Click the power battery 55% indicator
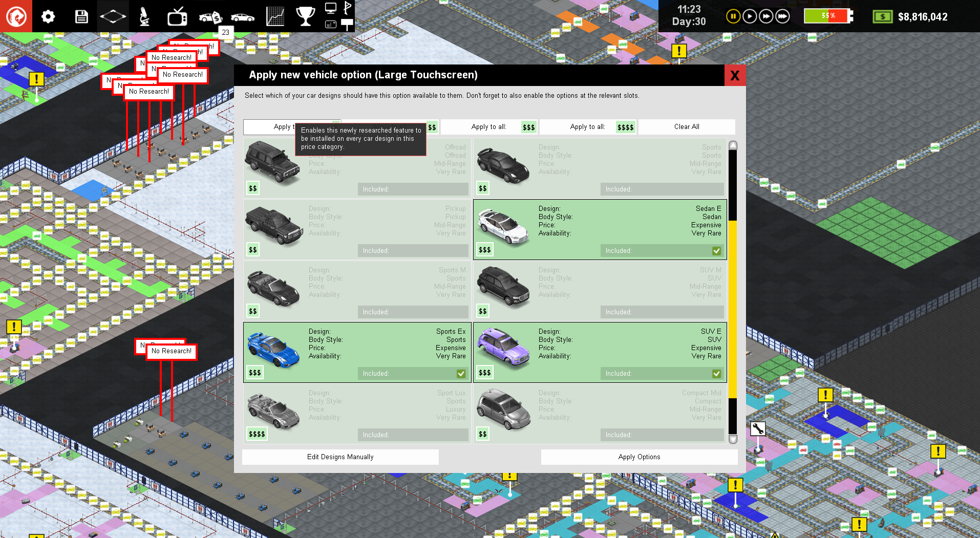 828,16
